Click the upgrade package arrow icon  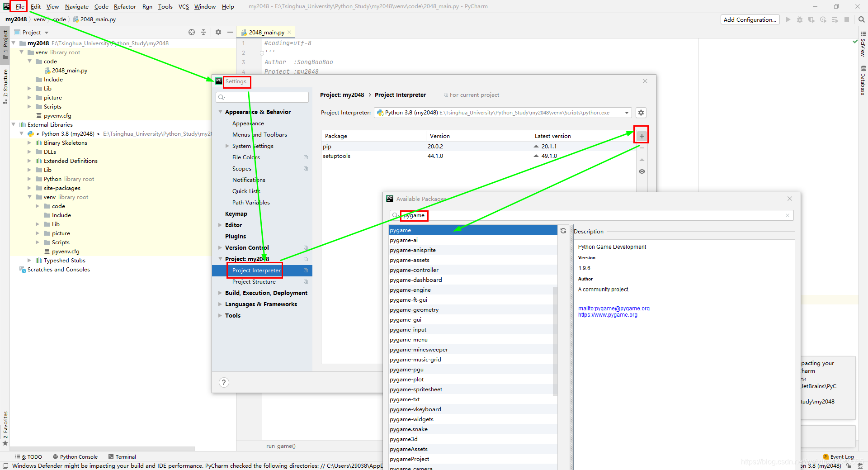coord(642,160)
